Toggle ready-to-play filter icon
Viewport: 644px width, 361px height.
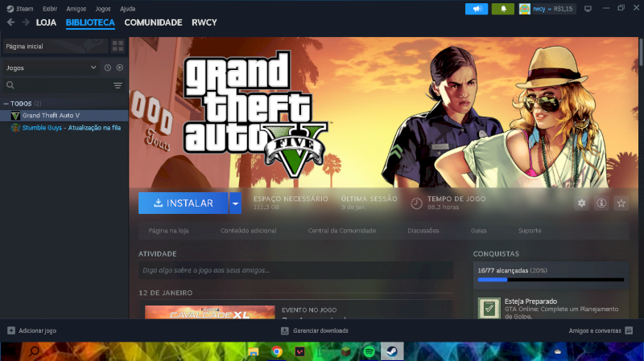click(119, 68)
